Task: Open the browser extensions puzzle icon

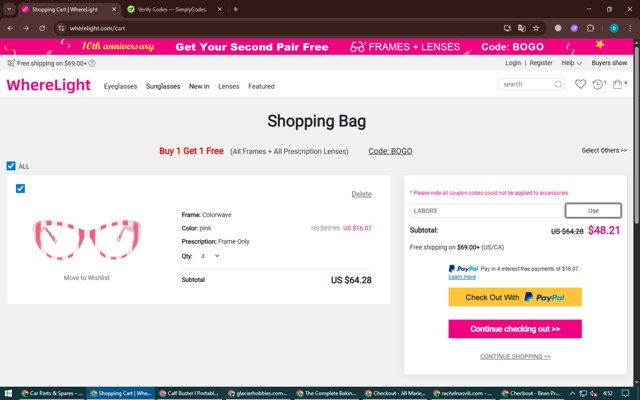Action: tap(590, 28)
